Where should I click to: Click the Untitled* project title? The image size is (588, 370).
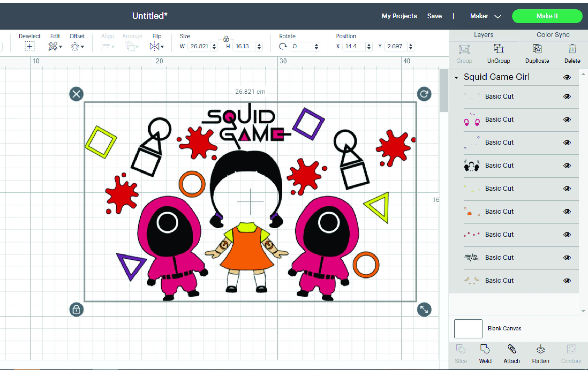[150, 16]
